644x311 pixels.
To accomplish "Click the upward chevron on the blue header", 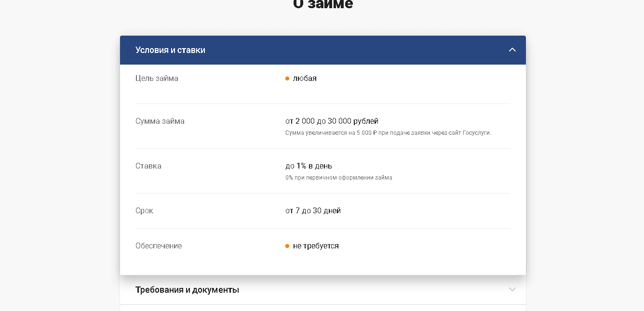I will click(x=512, y=50).
